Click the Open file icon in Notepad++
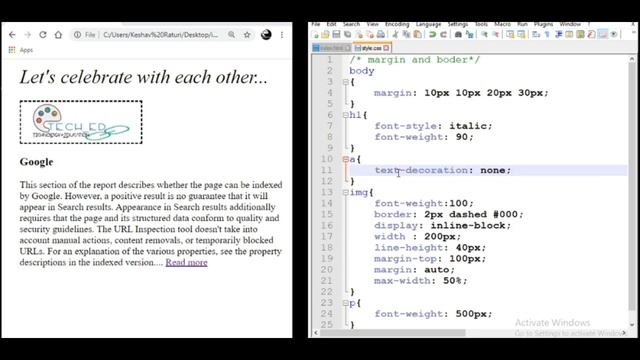Viewport: 640px width, 360px height. [325, 35]
